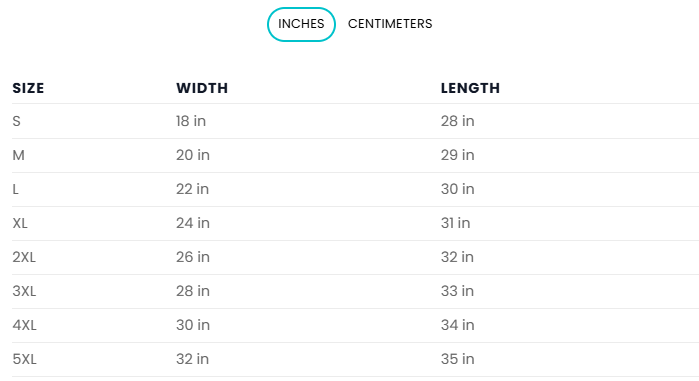The height and width of the screenshot is (381, 699).
Task: Click the WIDTH column header
Action: coord(202,88)
